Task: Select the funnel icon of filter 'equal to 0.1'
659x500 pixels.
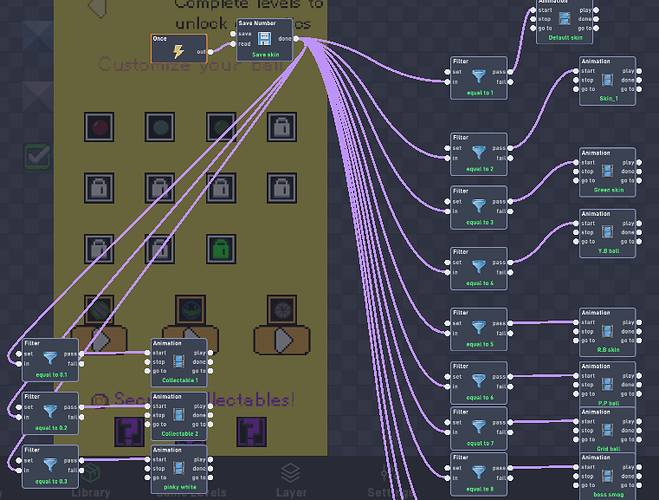Action: tap(50, 358)
